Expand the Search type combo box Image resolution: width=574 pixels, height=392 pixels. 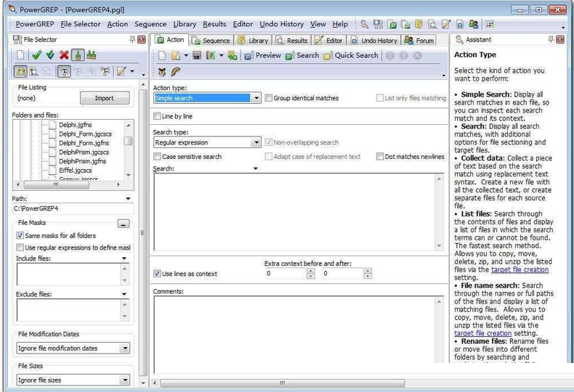(256, 143)
